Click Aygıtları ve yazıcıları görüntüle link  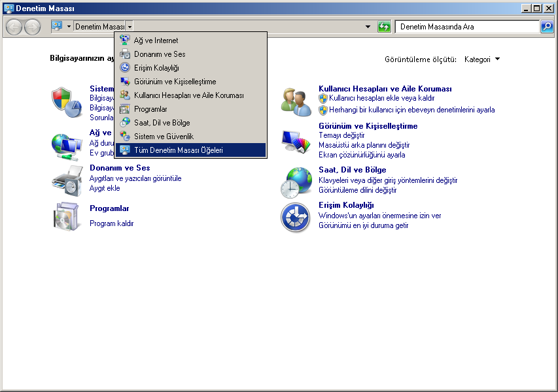135,178
